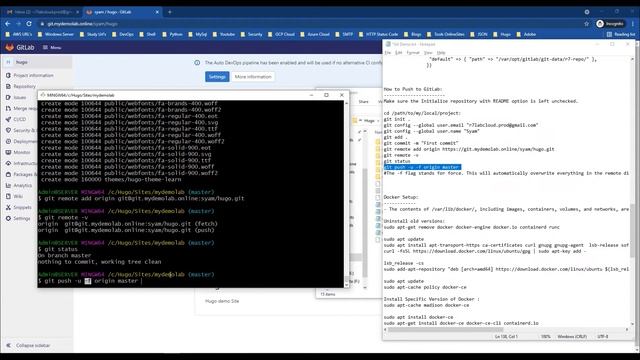Open the Youtube bookmark folder
This screenshot has height=360, width=640.
[x=224, y=35]
